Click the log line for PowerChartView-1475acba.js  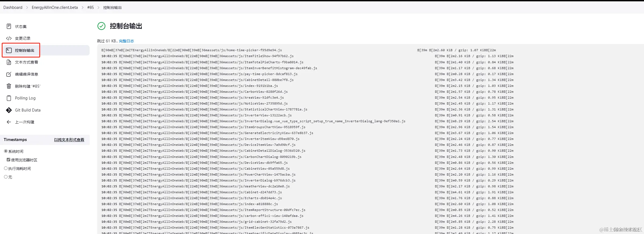(307, 174)
